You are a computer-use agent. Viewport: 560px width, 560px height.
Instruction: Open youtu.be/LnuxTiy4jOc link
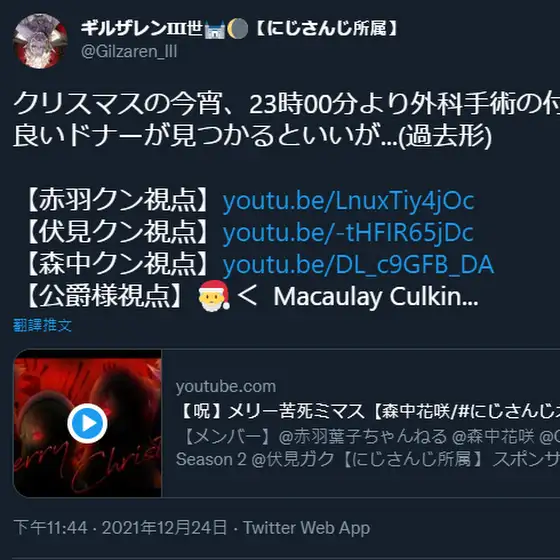coord(348,201)
